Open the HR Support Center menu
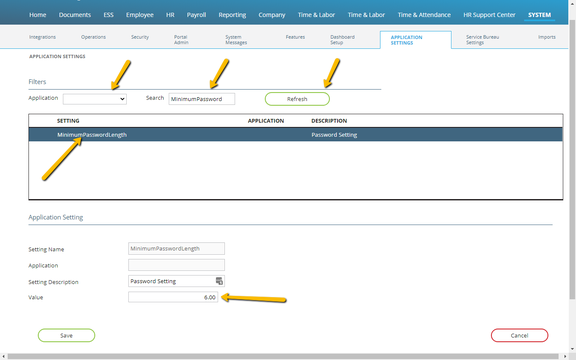This screenshot has height=360, width=576. click(x=489, y=15)
